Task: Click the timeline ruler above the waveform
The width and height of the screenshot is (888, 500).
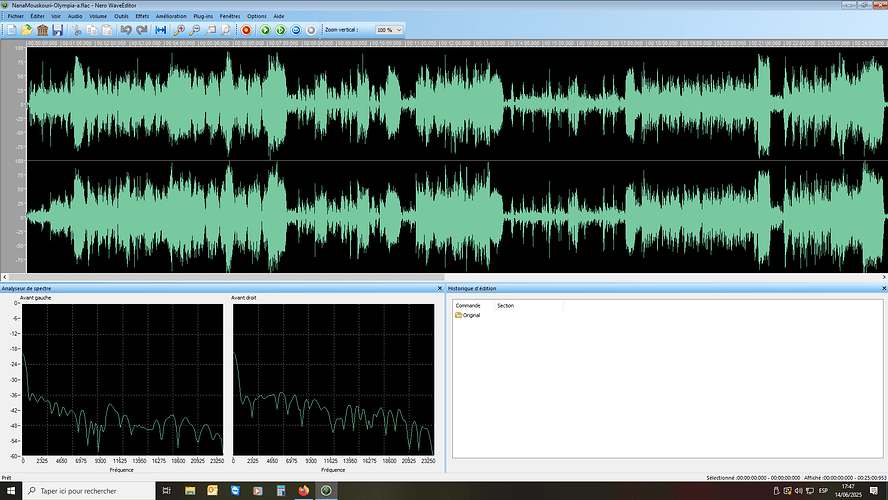Action: 456,43
